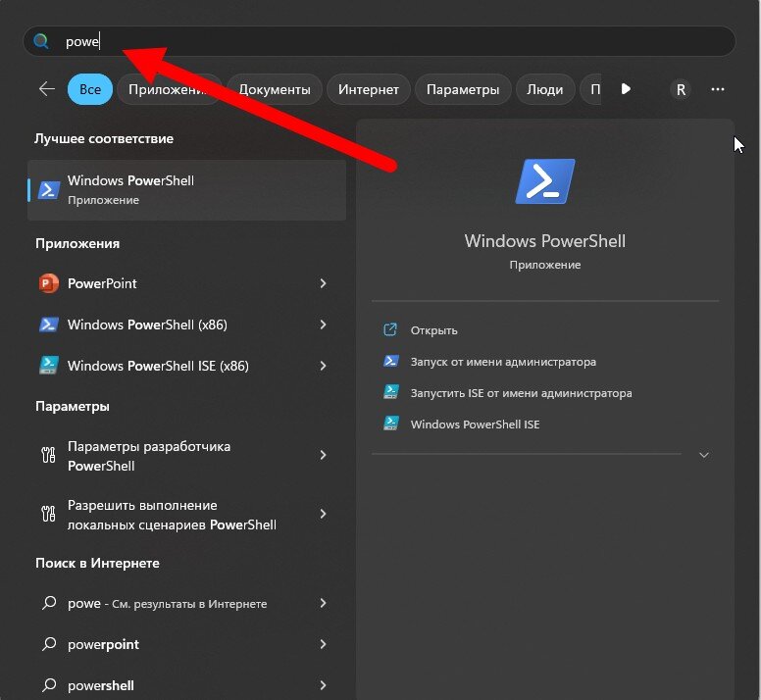Click the Windows PowerShell (x86) icon
761x700 pixels.
[x=48, y=325]
